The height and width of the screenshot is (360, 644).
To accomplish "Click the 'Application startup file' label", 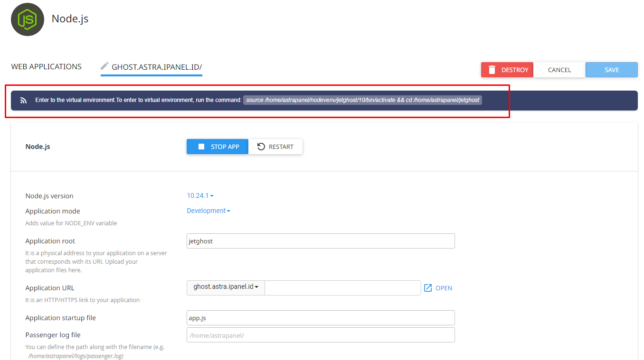I will click(61, 318).
